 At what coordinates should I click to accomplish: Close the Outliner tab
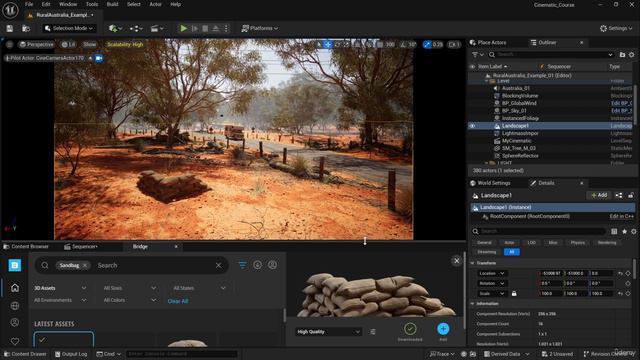click(x=582, y=42)
